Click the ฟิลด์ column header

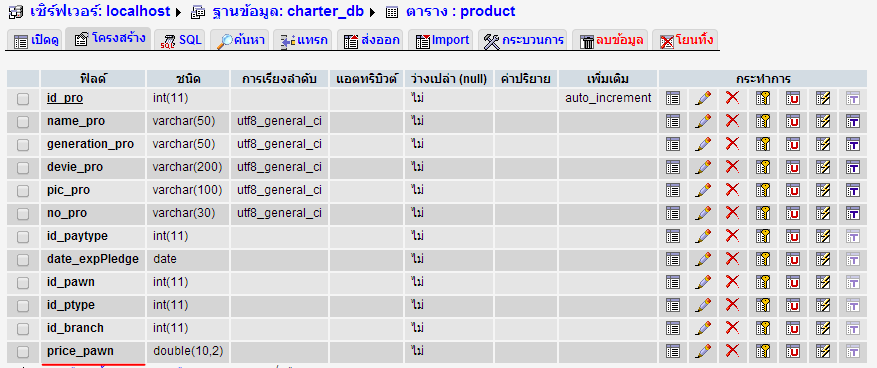93,79
